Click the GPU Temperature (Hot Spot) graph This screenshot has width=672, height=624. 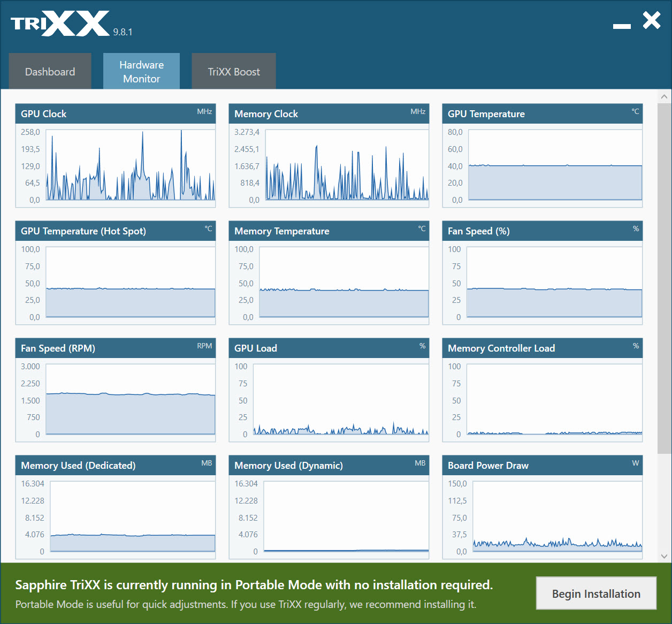point(131,282)
